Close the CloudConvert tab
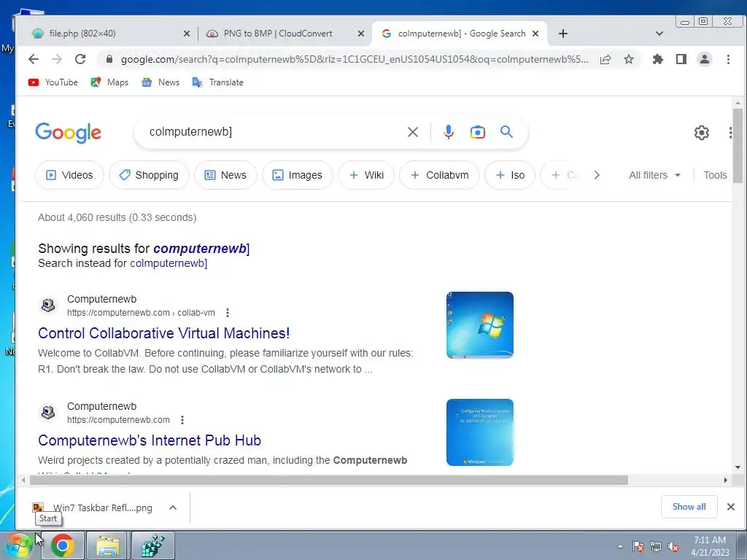Viewport: 747px width, 560px height. click(x=361, y=34)
